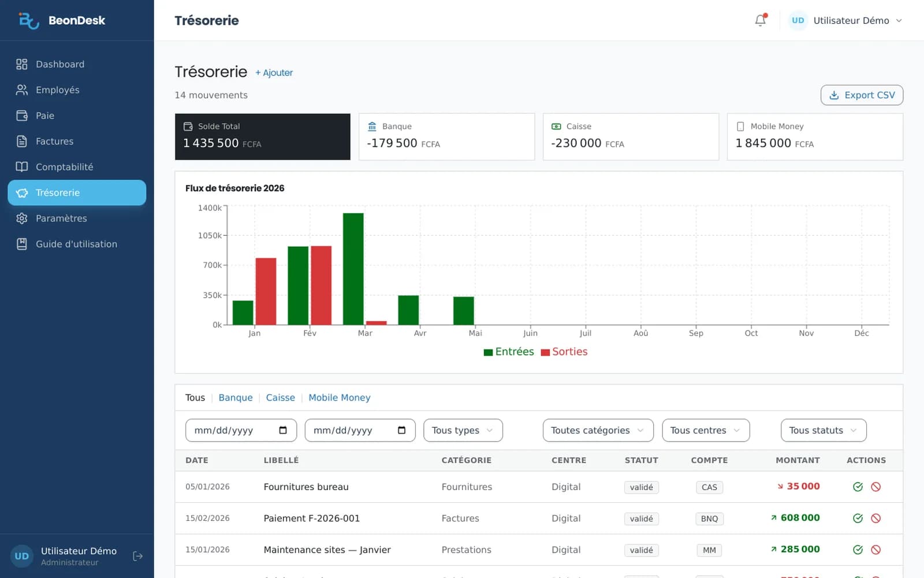Toggle the Entrées legend item
This screenshot has width=924, height=578.
(x=509, y=351)
